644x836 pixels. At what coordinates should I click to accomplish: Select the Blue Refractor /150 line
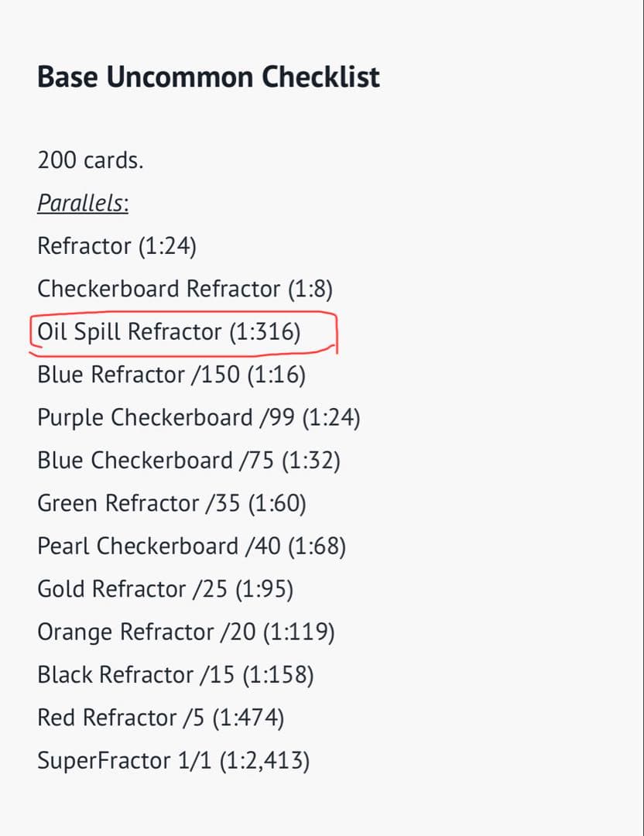pyautogui.click(x=172, y=375)
